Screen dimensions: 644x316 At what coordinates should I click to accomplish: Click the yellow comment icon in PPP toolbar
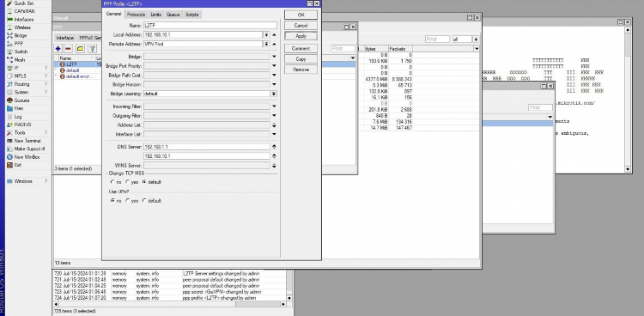(x=80, y=49)
